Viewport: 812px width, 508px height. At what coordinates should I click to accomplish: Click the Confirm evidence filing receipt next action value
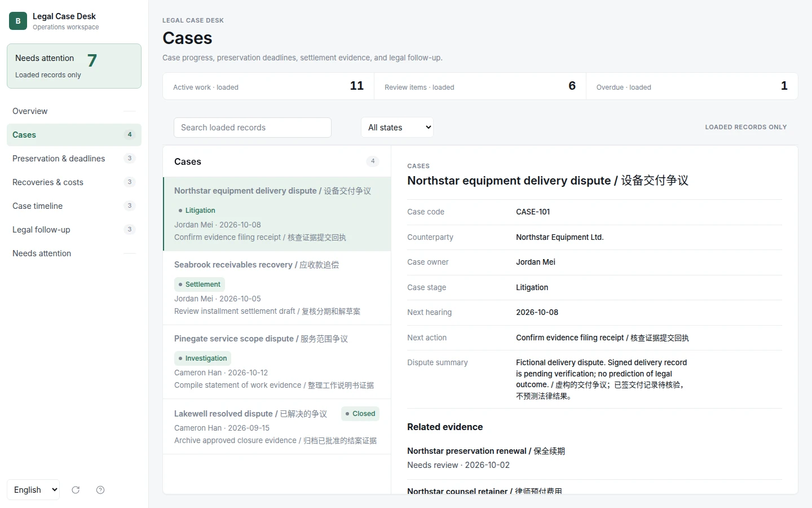pyautogui.click(x=602, y=338)
